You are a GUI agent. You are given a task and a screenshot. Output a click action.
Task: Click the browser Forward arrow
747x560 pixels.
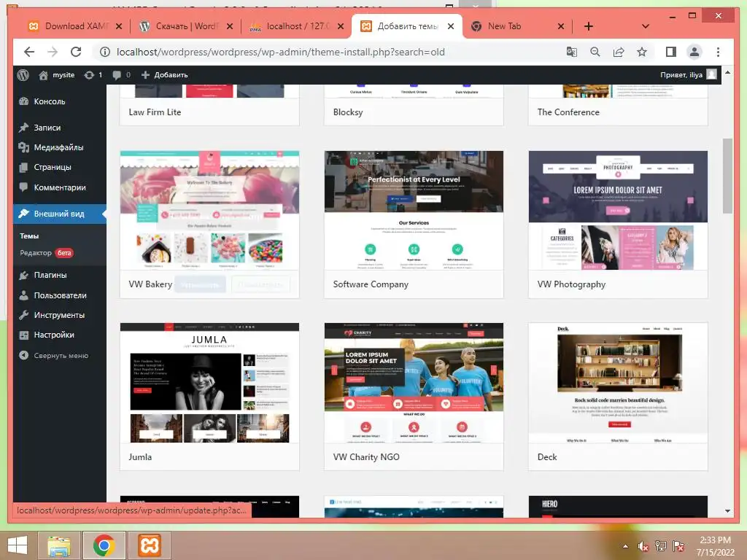click(x=53, y=52)
